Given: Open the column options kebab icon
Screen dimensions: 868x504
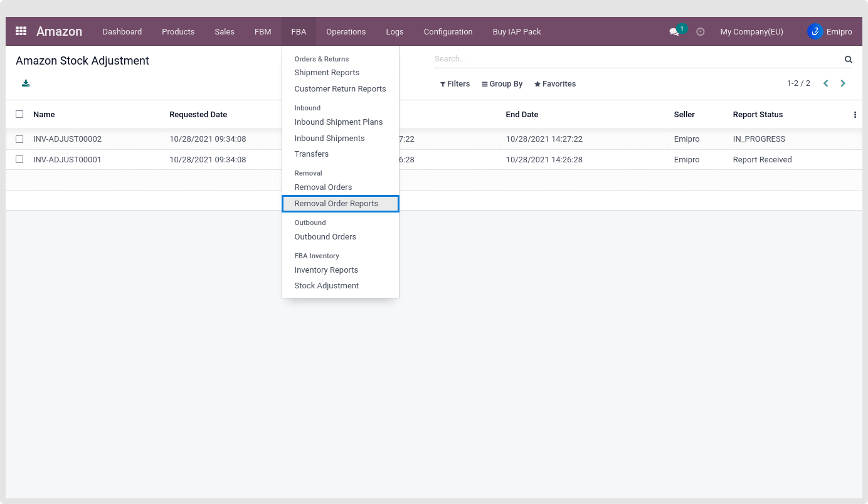Looking at the screenshot, I should click(x=855, y=115).
